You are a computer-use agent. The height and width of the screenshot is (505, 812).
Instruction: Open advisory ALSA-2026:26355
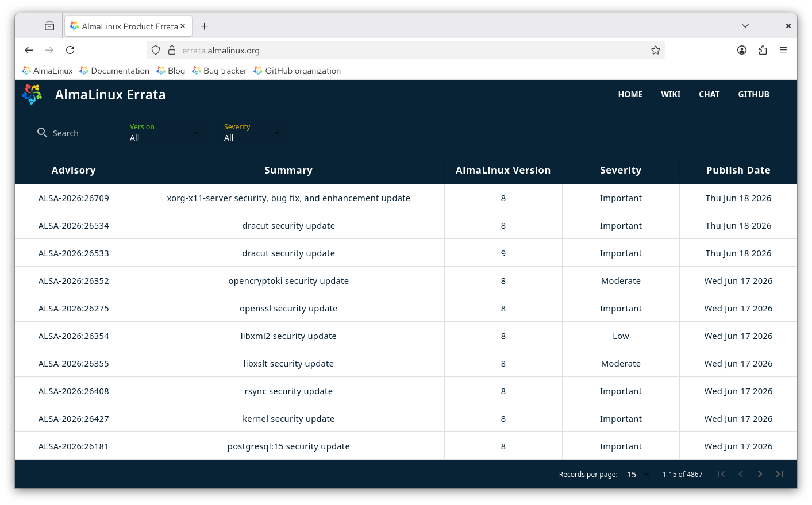(x=74, y=364)
